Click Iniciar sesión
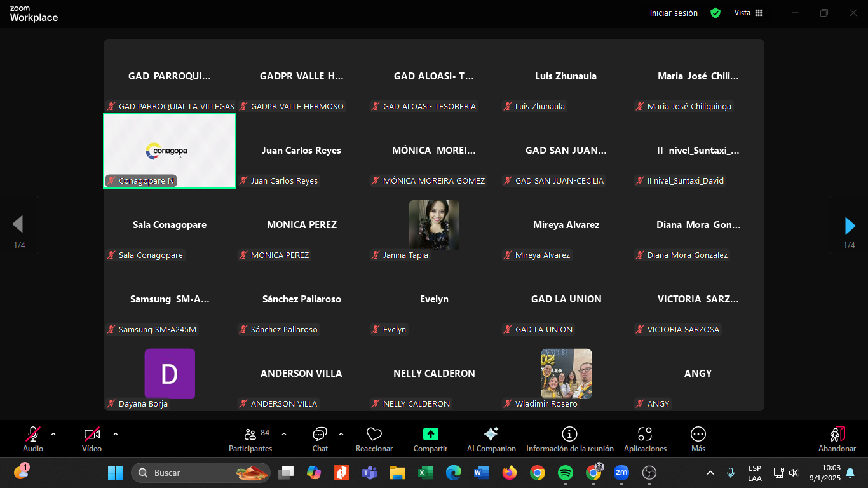 674,13
